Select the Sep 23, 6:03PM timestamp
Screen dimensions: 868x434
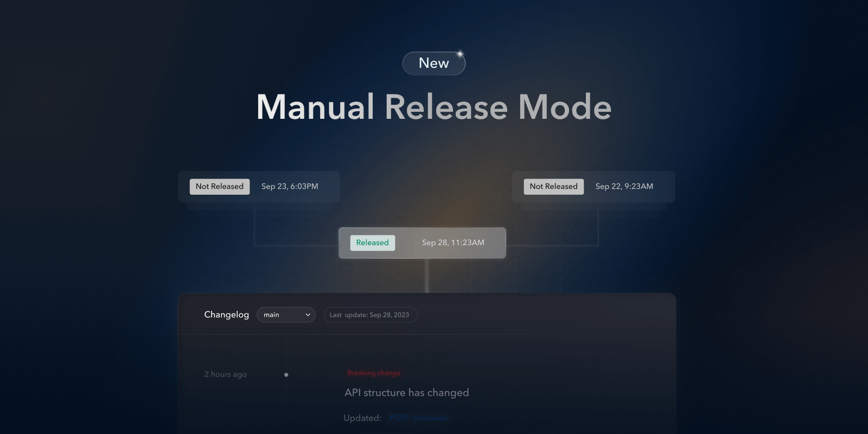click(x=290, y=186)
